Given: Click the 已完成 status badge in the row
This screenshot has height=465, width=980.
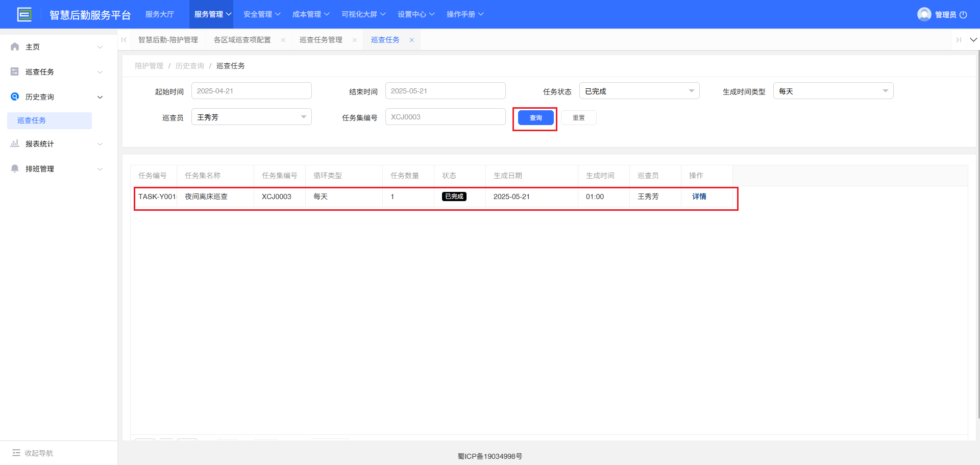Looking at the screenshot, I should tap(454, 197).
